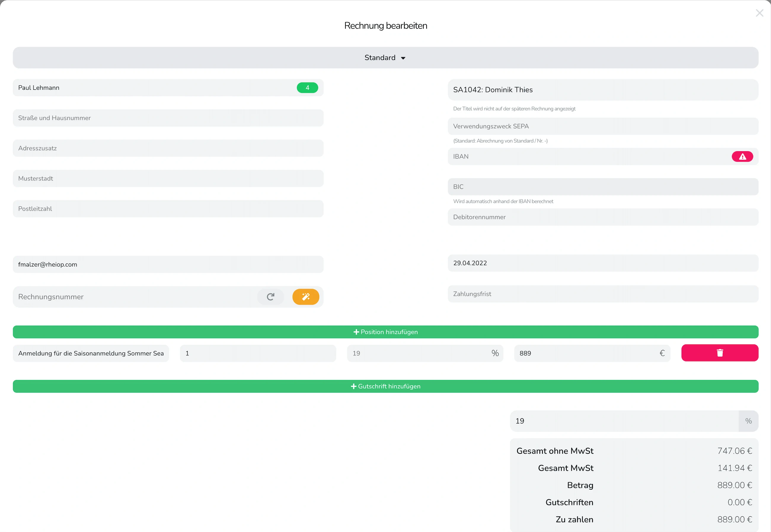771x532 pixels.
Task: Click into the IBAN field
Action: click(587, 157)
